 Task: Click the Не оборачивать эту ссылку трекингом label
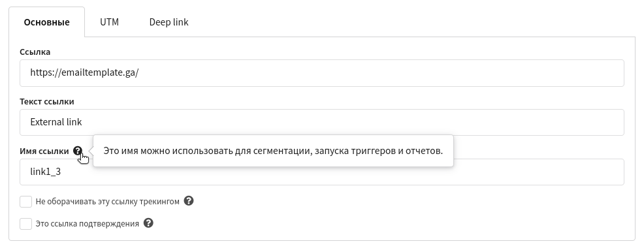click(108, 202)
